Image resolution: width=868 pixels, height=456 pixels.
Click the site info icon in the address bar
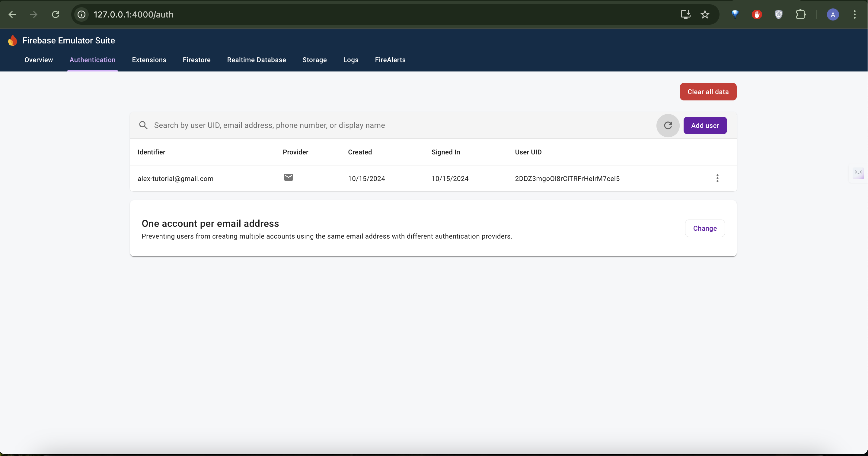[x=81, y=14]
